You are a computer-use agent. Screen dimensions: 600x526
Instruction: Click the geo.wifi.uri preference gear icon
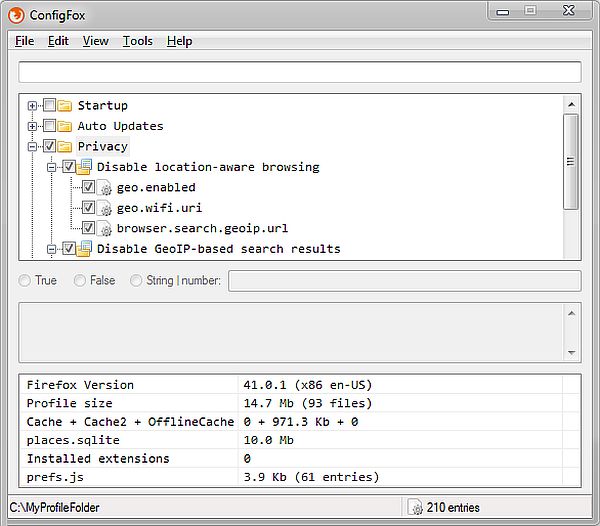pyautogui.click(x=104, y=208)
